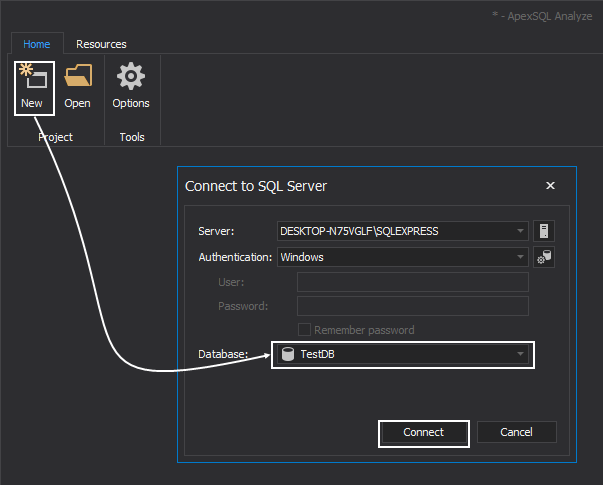Image resolution: width=603 pixels, height=485 pixels.
Task: Click the database cylinder icon in Database field
Action: pos(288,354)
